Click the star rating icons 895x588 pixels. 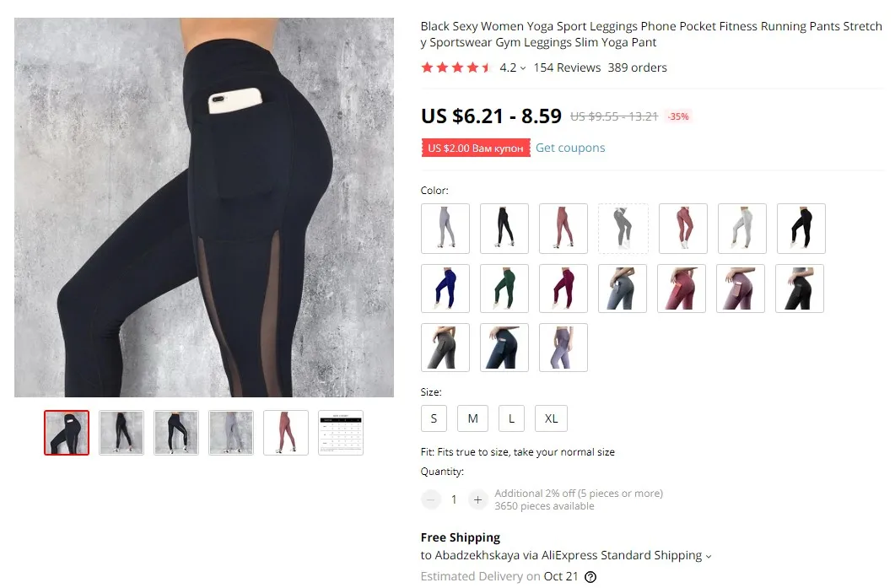pos(456,68)
